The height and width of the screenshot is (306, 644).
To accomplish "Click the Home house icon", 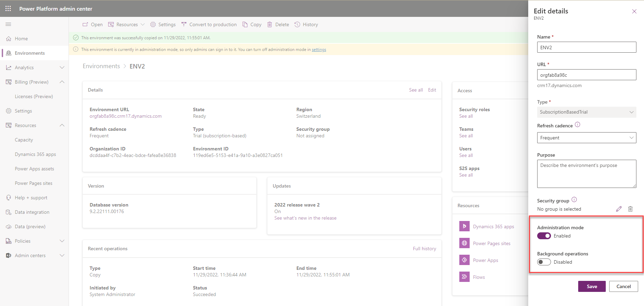I will [x=9, y=39].
